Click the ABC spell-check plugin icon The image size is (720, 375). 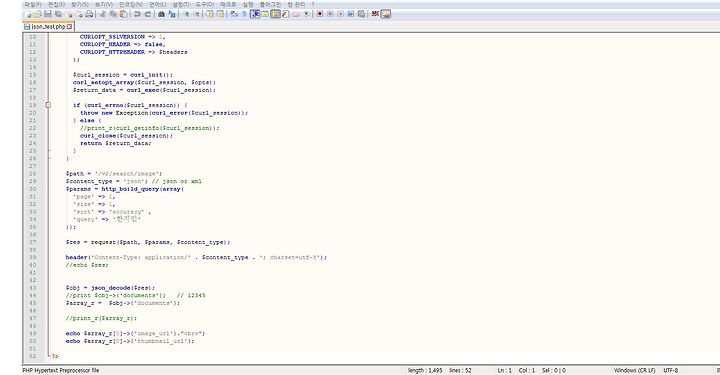coord(375,14)
